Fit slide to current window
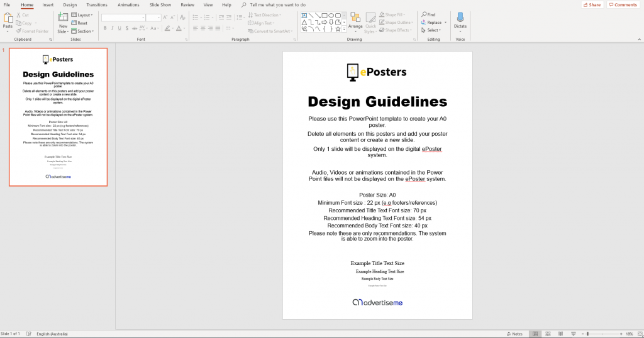The image size is (644, 338). coord(640,334)
